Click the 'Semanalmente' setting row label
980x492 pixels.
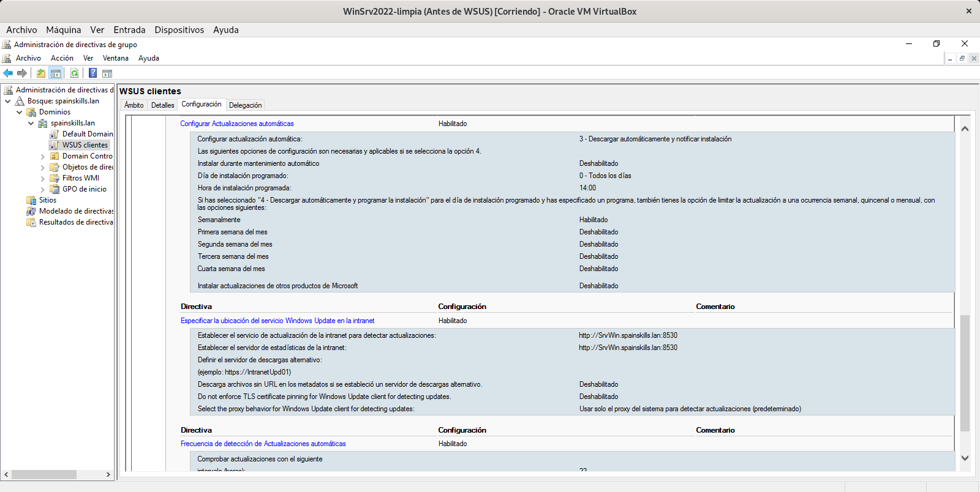point(219,220)
